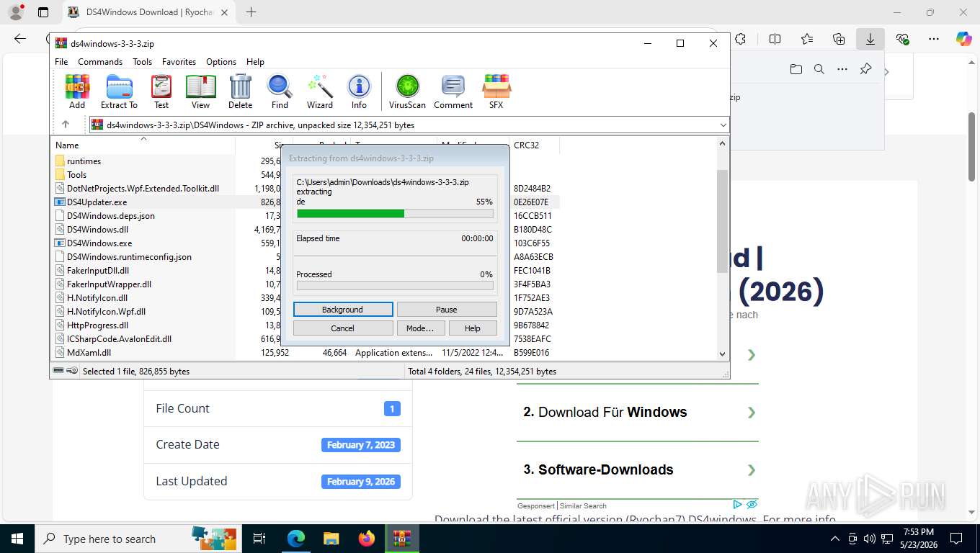Click Task View taskbar icon
980x553 pixels.
click(259, 539)
